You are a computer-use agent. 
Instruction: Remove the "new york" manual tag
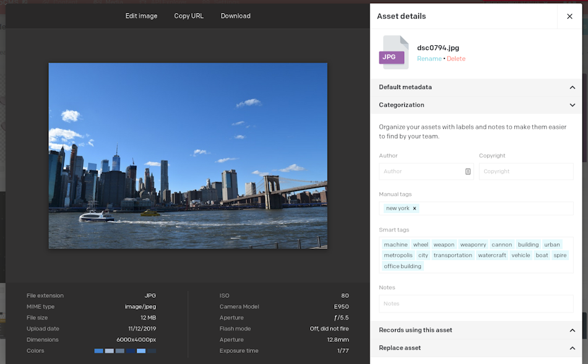415,208
